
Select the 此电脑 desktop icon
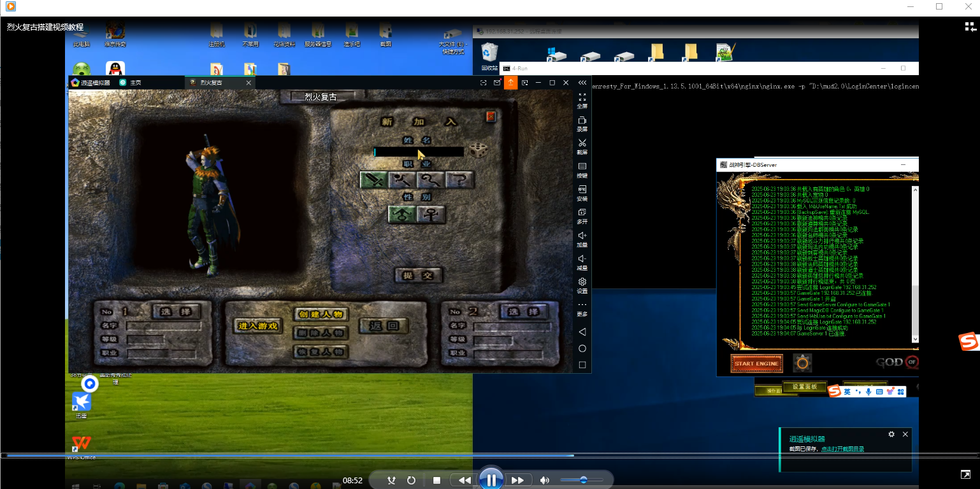82,36
